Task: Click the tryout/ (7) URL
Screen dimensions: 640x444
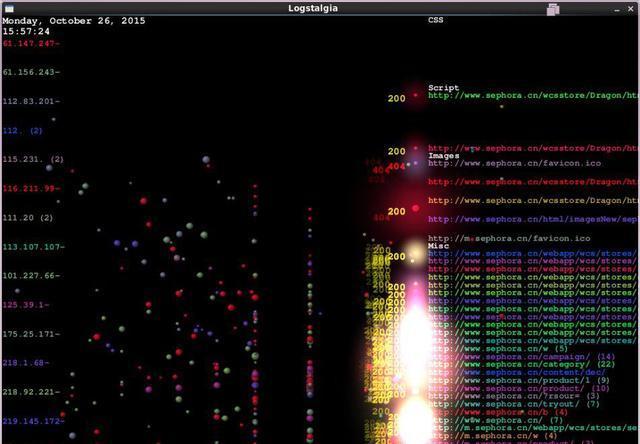Action: tap(514, 404)
